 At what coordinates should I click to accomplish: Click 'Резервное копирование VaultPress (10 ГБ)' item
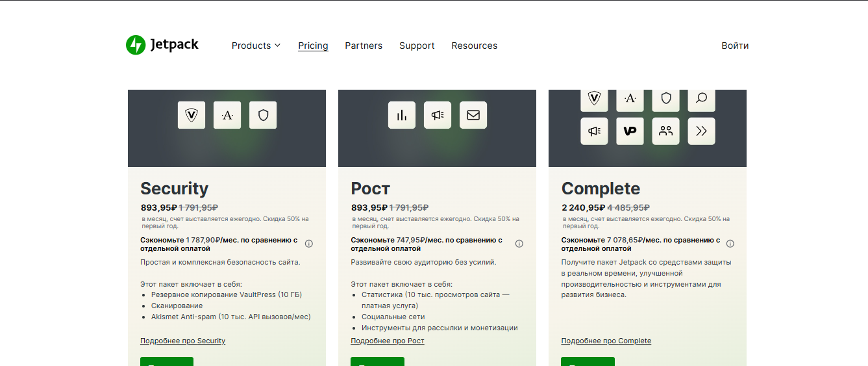pos(227,294)
